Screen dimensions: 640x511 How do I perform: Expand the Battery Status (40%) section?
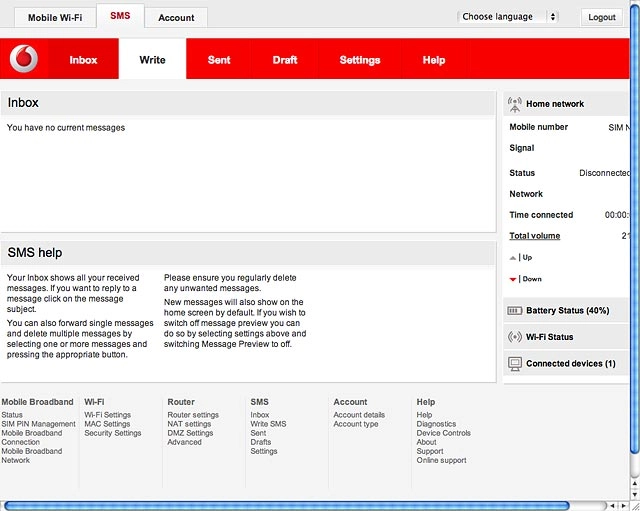[x=565, y=311]
